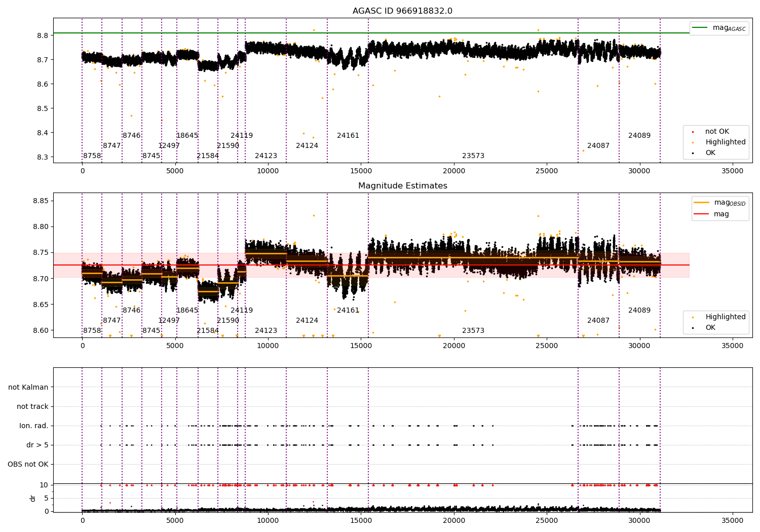Select OBSID label 24089 in the top plot

click(x=639, y=136)
